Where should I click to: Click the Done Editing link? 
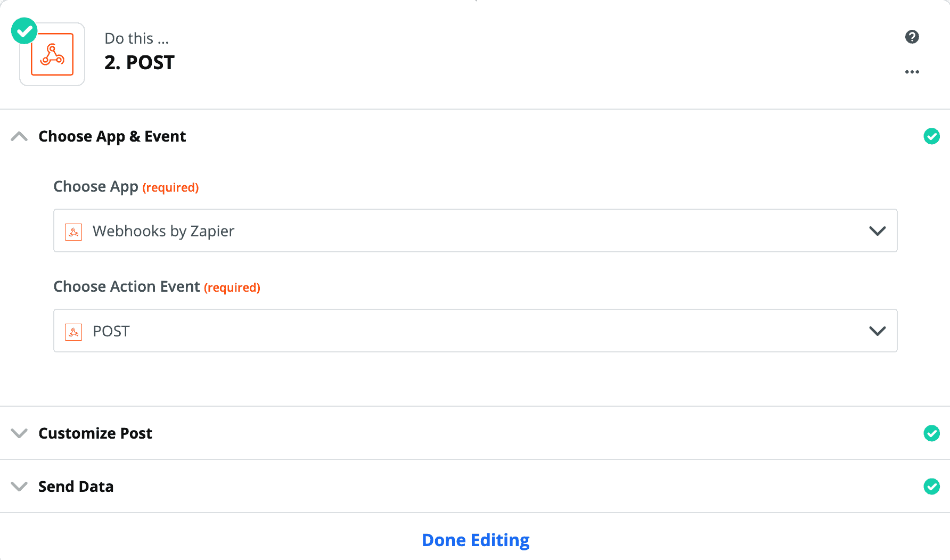tap(476, 540)
